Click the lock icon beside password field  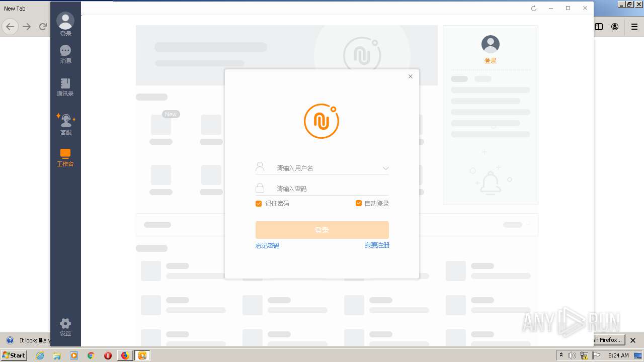coord(260,188)
